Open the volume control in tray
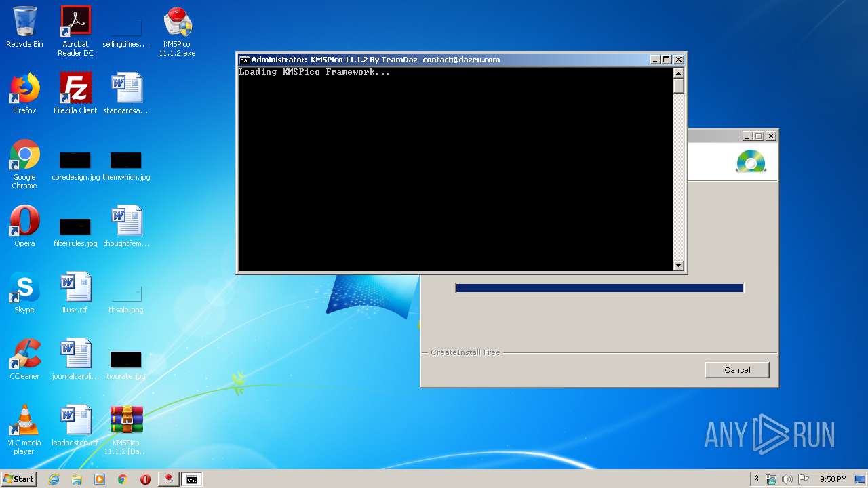 [787, 479]
